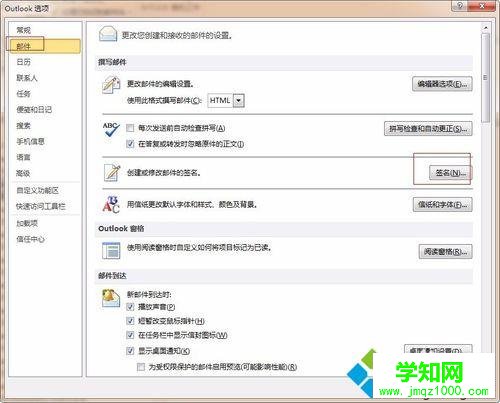Image resolution: width=500 pixels, height=403 pixels.
Task: Click the new mail arrival bell envelope icon
Action: coord(111,298)
